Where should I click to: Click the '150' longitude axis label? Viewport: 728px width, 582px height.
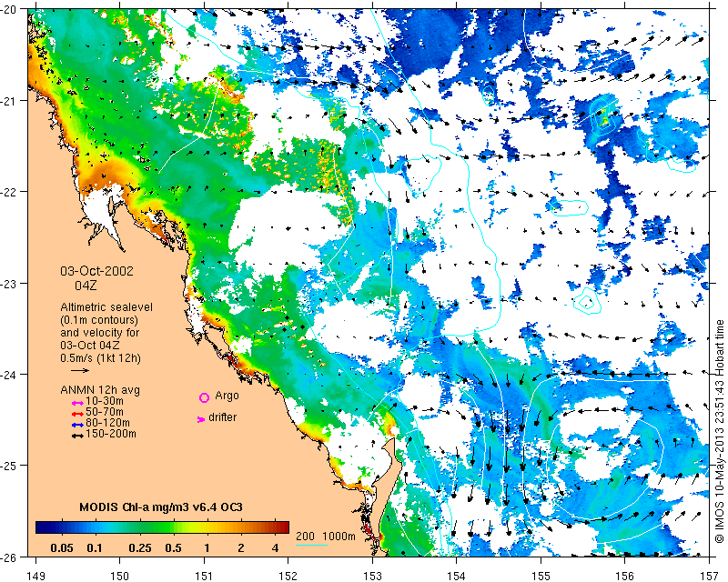(120, 576)
